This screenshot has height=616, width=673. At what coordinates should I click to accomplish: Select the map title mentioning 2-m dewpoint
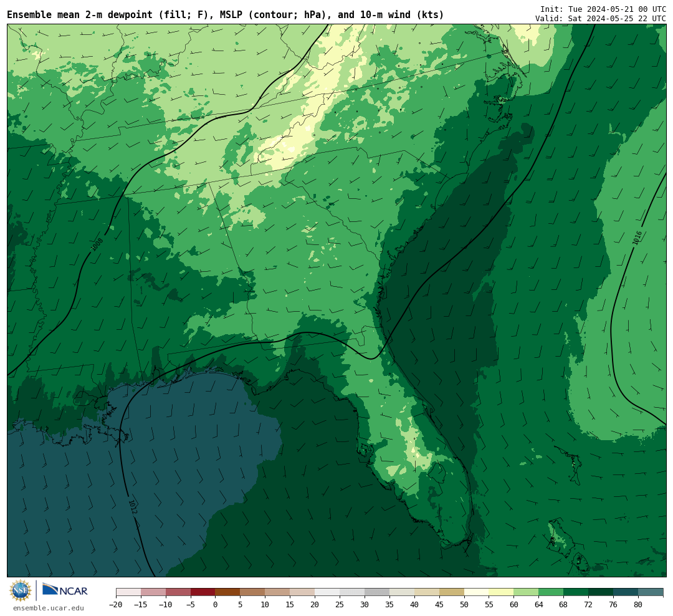[226, 15]
